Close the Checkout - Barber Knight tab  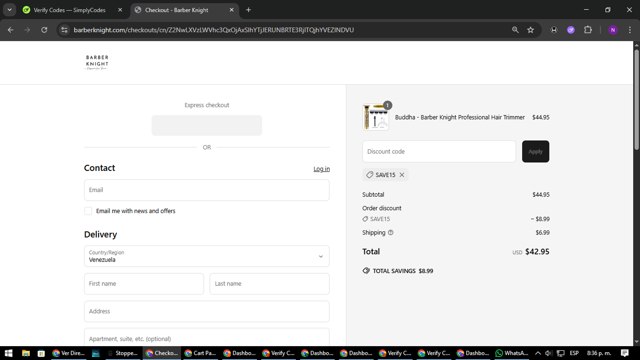(231, 10)
